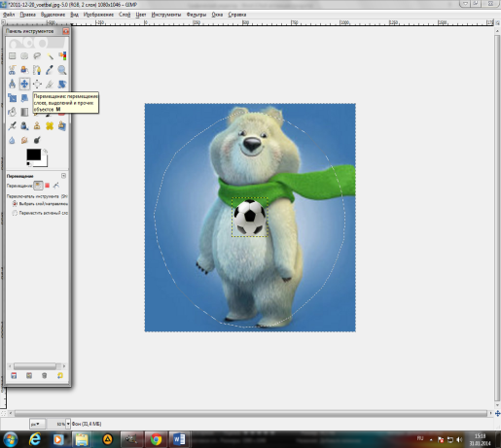Select the Free Select lasso tool
501x448 pixels.
pyautogui.click(x=37, y=56)
